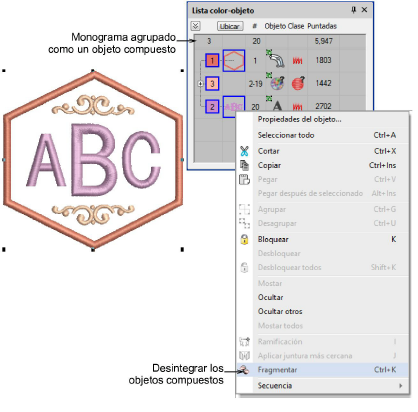Choose Fragmentar from the context menu
418x412 pixels.
322,370
